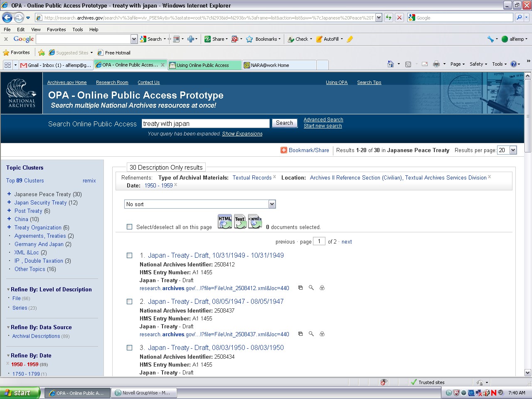This screenshot has width=532, height=399.
Task: Check the box for result 3 dated 08/03/1950
Action: [x=130, y=348]
